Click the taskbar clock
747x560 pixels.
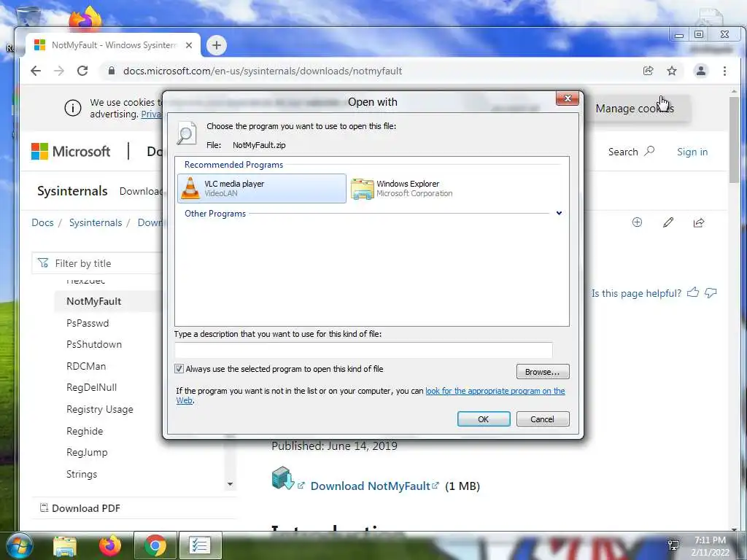[711, 546]
